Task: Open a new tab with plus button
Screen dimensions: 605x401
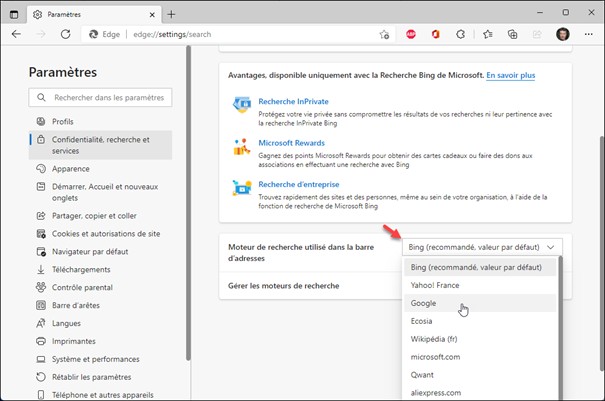Action: [171, 14]
